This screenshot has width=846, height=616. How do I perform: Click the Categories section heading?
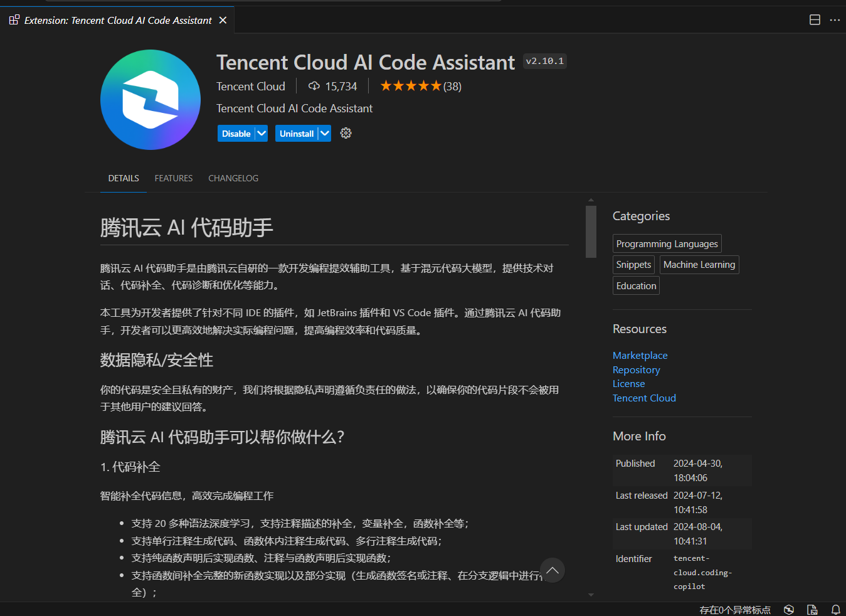[x=641, y=216]
